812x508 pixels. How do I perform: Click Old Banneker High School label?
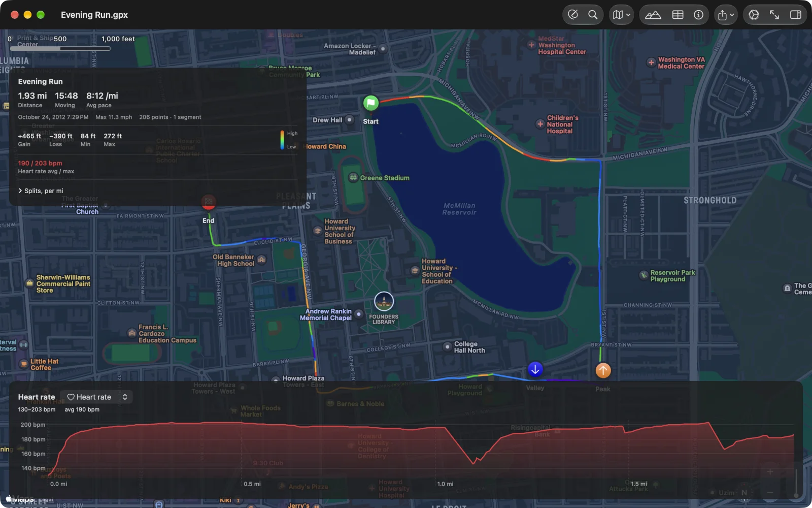pos(233,260)
